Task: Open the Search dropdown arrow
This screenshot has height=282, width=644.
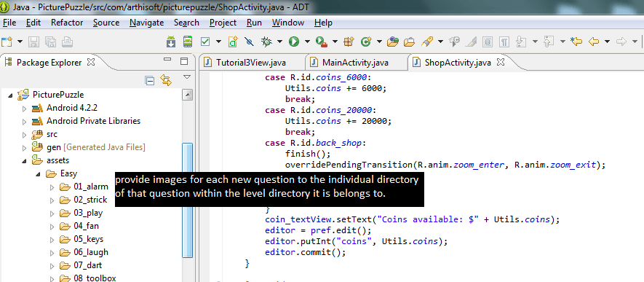Action: point(441,42)
